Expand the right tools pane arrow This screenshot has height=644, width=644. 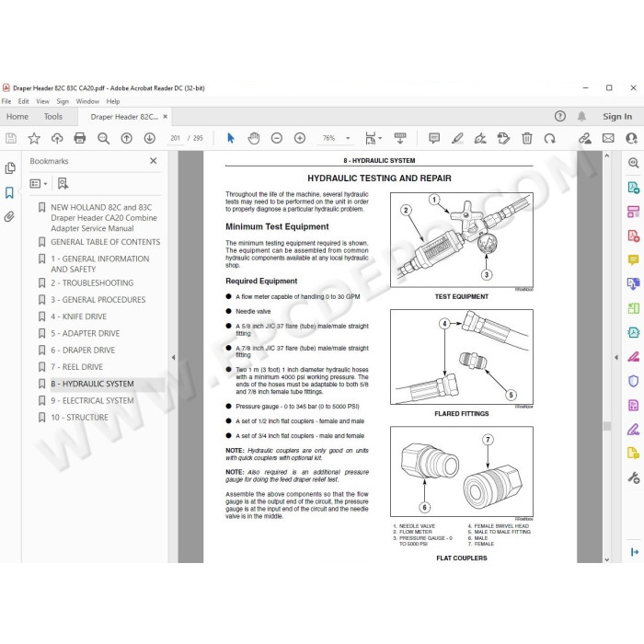[x=616, y=357]
